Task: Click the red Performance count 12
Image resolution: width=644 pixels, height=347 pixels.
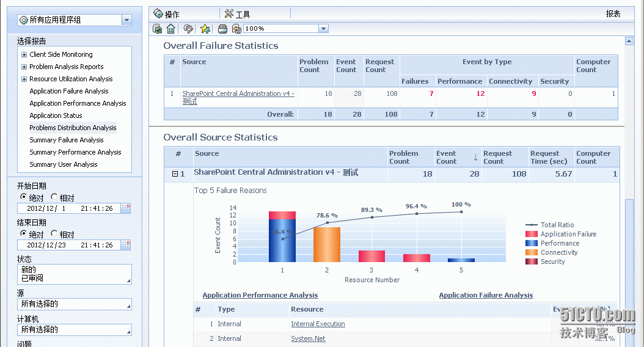Action: pos(480,93)
